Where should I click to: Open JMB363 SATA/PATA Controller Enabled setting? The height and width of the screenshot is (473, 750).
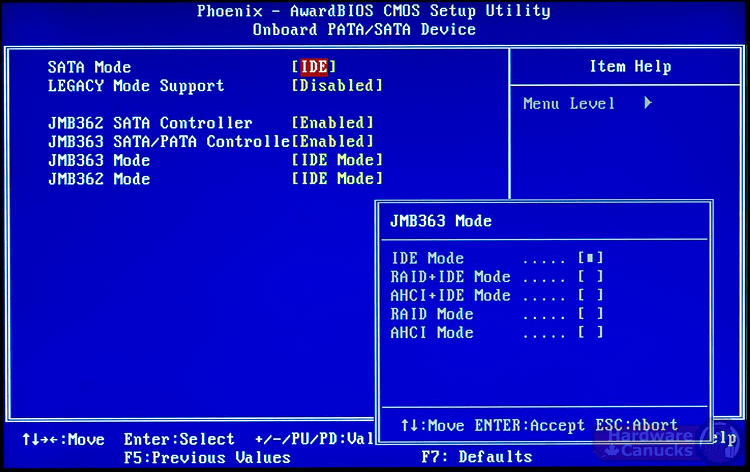[x=332, y=142]
